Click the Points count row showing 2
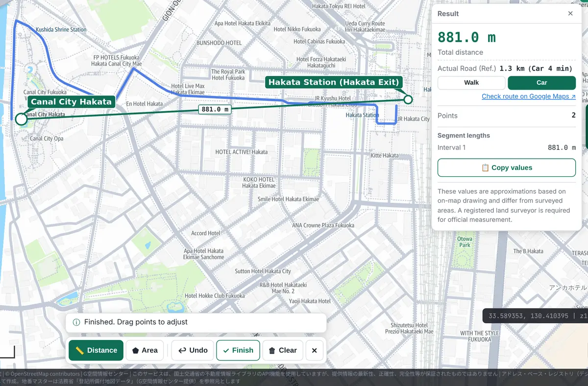588x386 pixels. [x=507, y=116]
